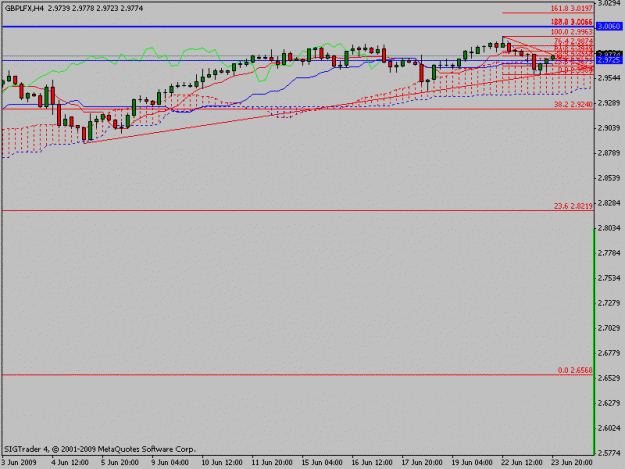The image size is (625, 469).
Task: Click the 2.8539 price axis value
Action: [609, 178]
